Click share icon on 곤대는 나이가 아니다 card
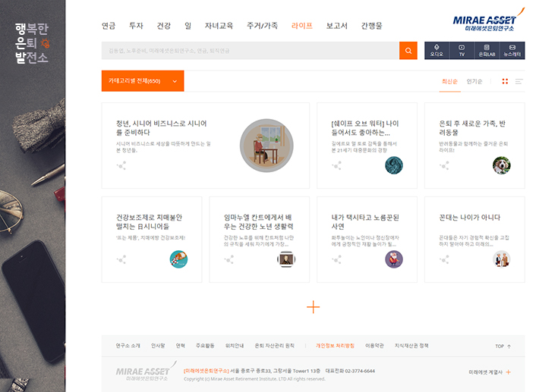This screenshot has width=539, height=392. coord(443,259)
